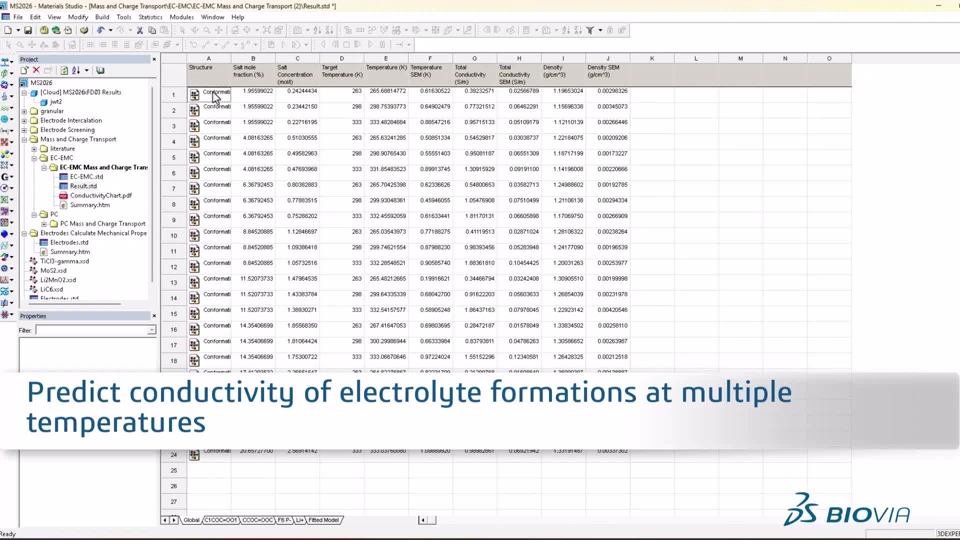The image size is (960, 540).
Task: Click the Paste clipboard icon
Action: pos(163,30)
